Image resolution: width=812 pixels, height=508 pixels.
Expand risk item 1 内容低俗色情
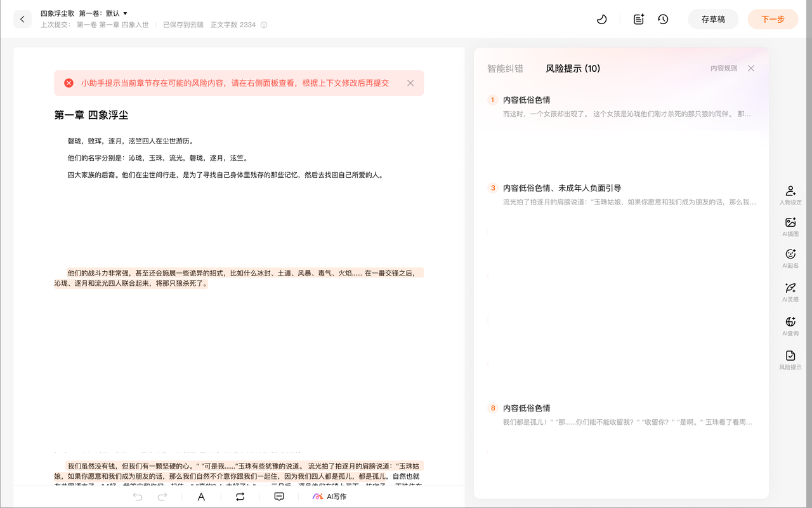[527, 100]
